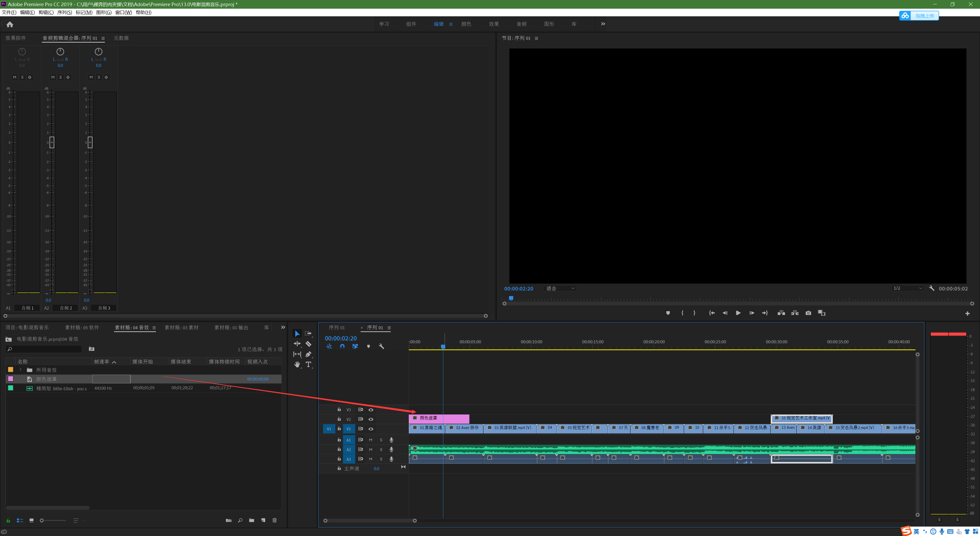Select the Pen tool
Screen dimensions: 980x536
(308, 354)
